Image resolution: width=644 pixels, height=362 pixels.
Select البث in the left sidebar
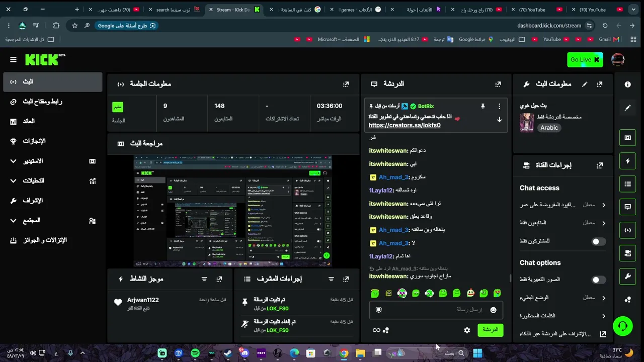53,81
